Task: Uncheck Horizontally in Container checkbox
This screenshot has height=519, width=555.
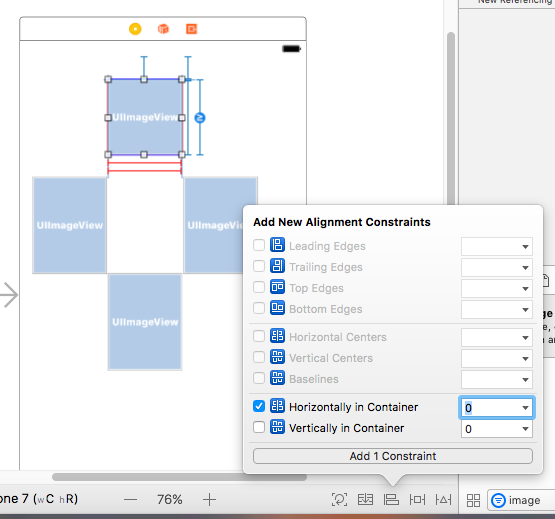Action: pyautogui.click(x=259, y=406)
